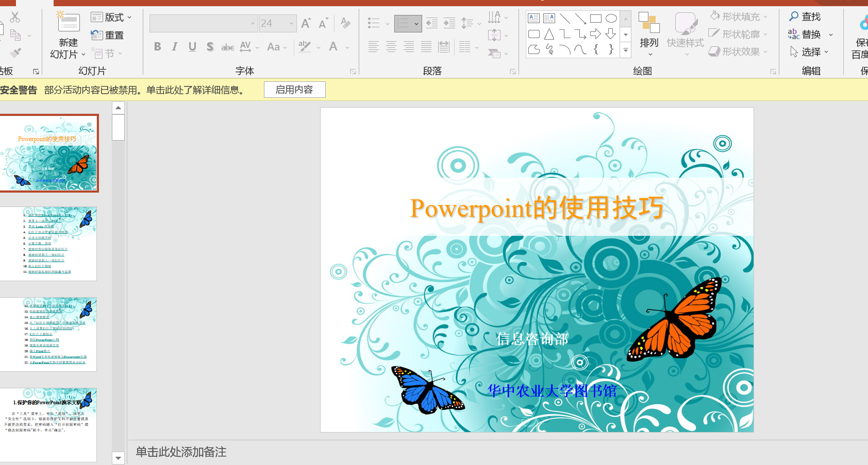Click the numbered list button
This screenshot has width=868, height=465.
click(408, 23)
